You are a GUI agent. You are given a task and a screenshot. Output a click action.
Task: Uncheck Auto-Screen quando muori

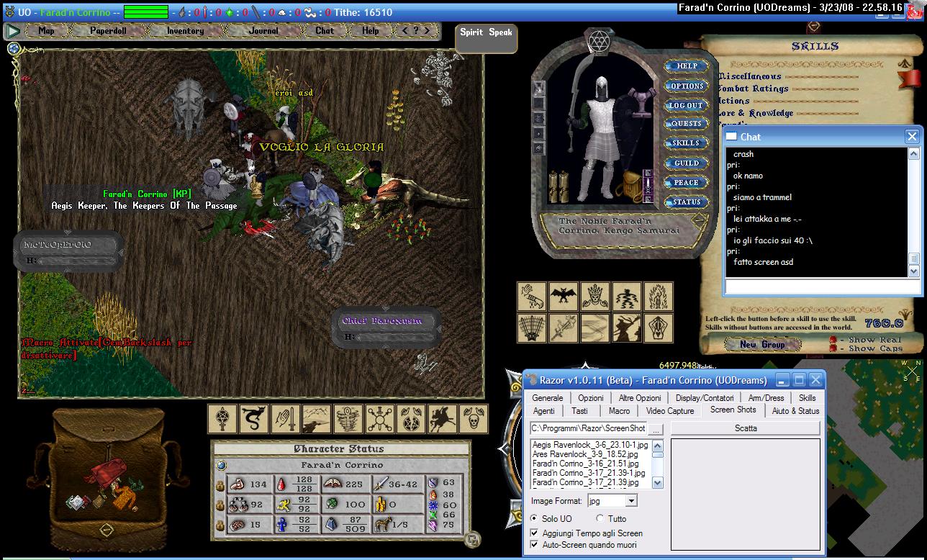[534, 545]
